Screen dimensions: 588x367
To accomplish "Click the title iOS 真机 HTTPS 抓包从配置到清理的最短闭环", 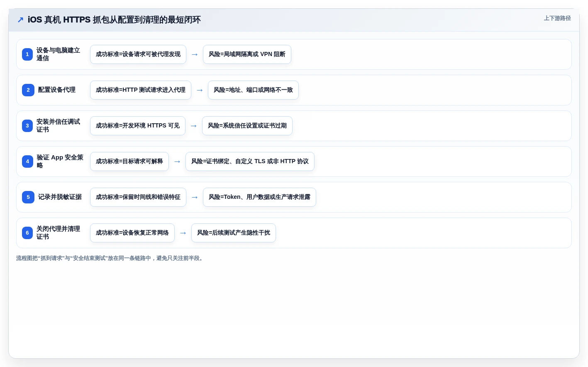I will coord(114,20).
